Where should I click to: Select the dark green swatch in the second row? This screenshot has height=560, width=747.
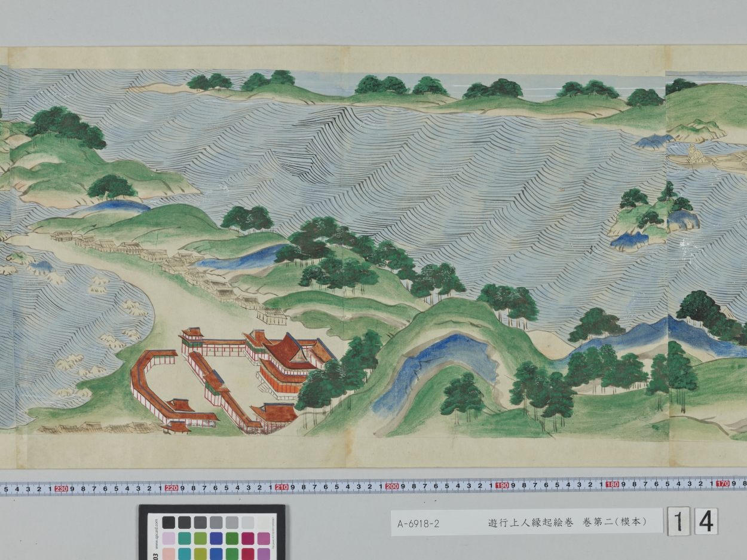232,538
